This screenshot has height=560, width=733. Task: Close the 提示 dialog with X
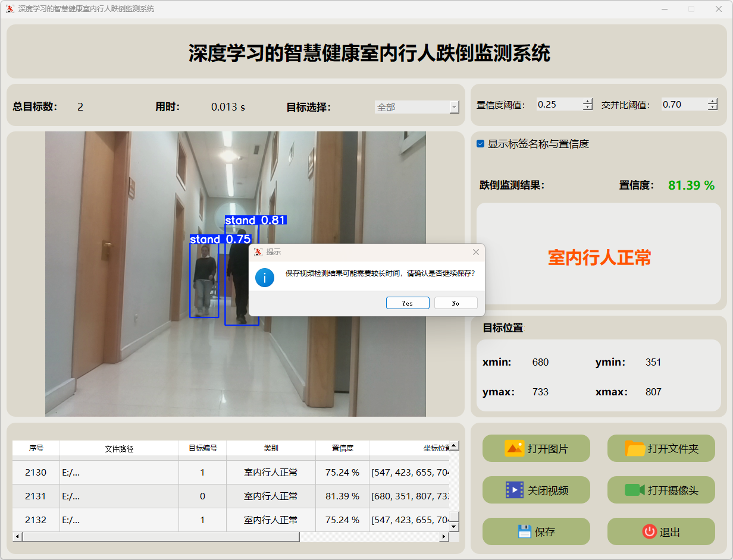[475, 252]
